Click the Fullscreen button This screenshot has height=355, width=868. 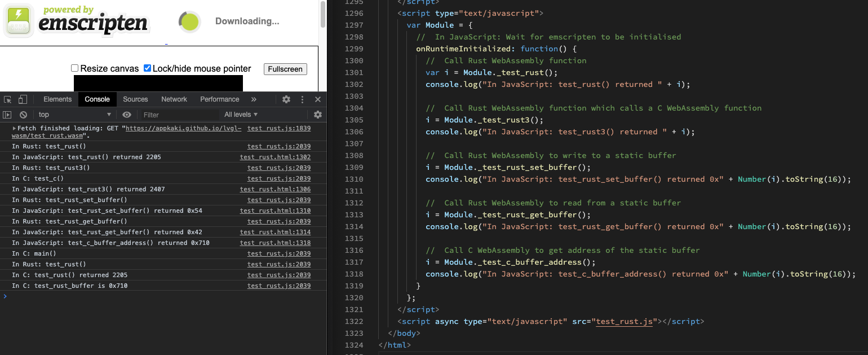pyautogui.click(x=285, y=69)
